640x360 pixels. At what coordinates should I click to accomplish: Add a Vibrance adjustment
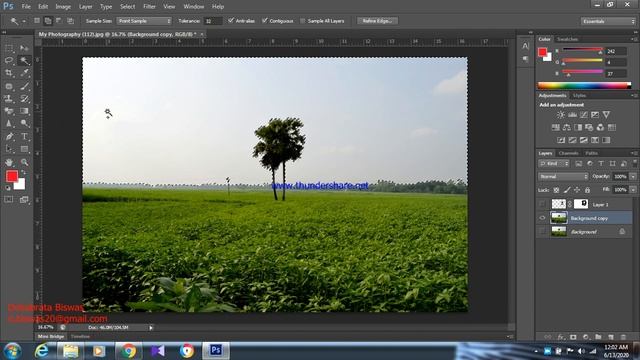606,115
